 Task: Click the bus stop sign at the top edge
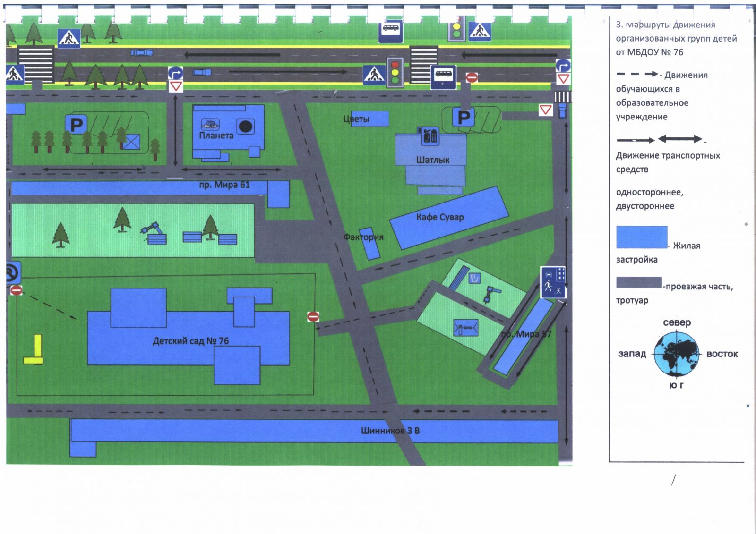[x=390, y=31]
